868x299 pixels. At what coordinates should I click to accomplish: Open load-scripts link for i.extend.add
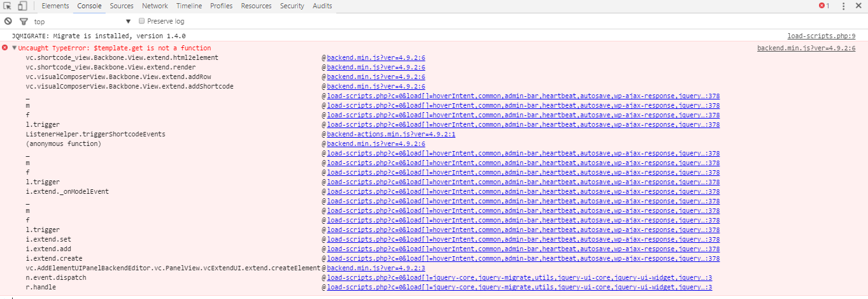point(523,249)
